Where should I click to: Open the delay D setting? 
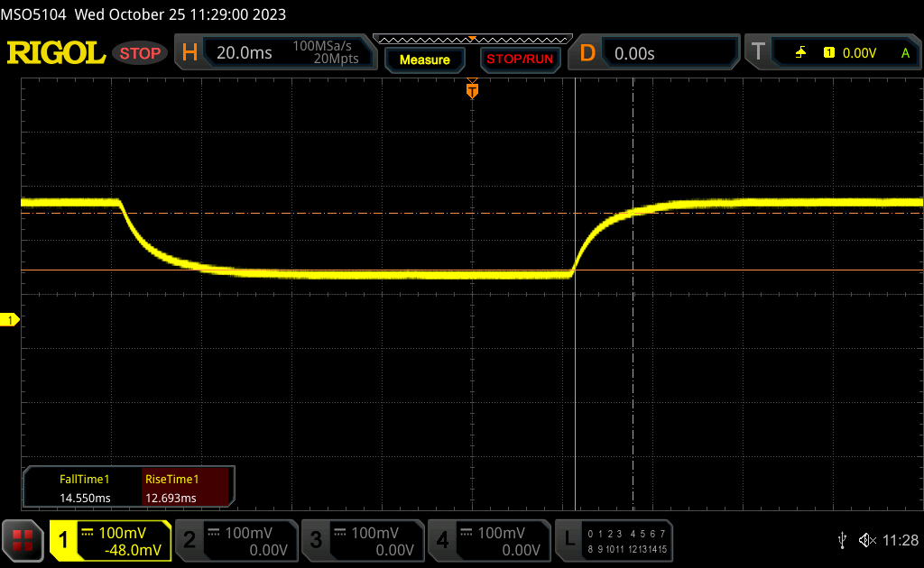coord(587,53)
